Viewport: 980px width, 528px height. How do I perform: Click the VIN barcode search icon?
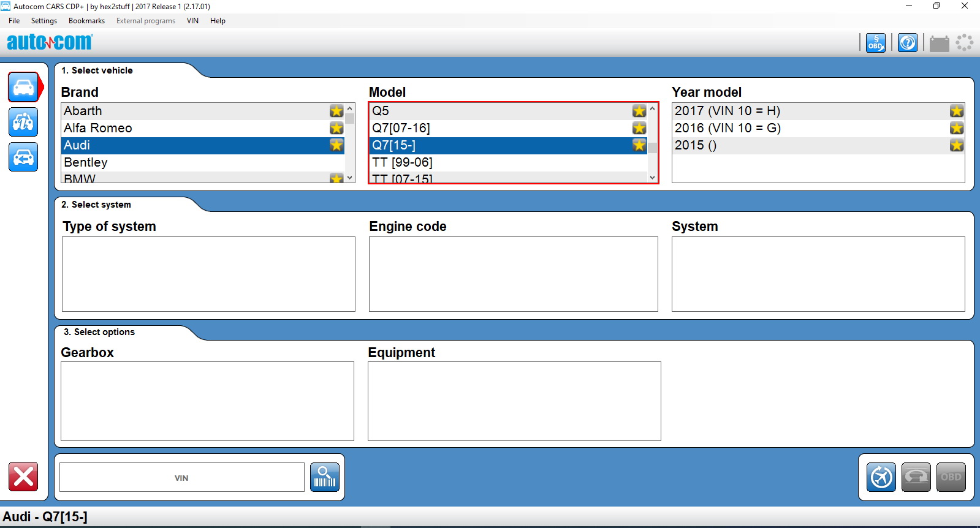click(x=324, y=477)
